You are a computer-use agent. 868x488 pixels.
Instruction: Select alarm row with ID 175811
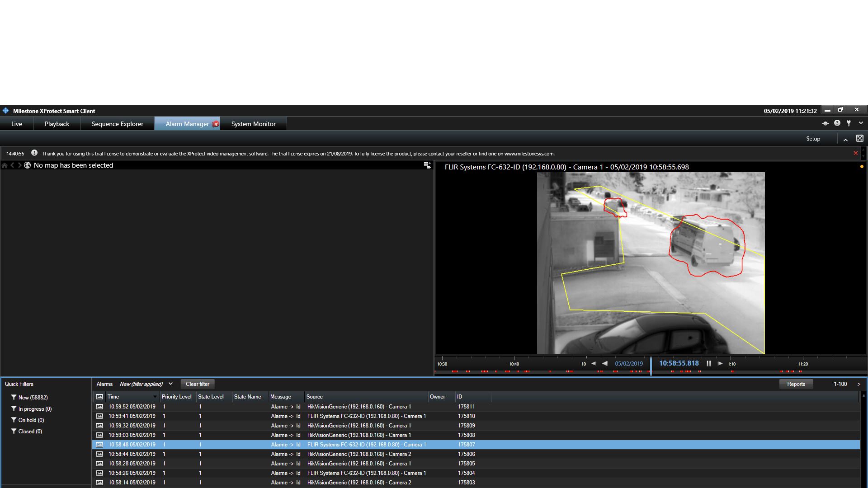point(476,407)
